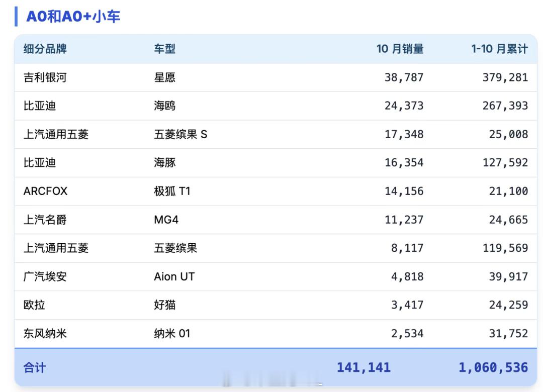Click the sales value '11,237'

[x=404, y=220]
